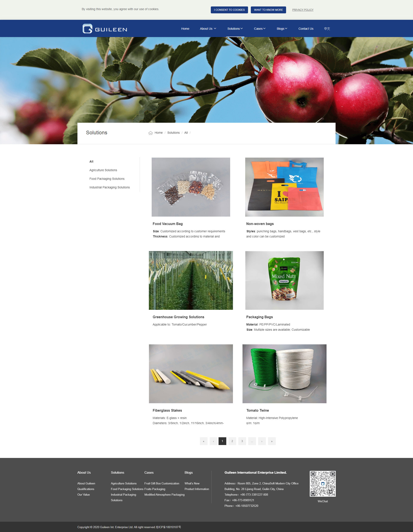Screen dimensions: 413x532
Task: Go to previous page with single-left arrow
Action: pos(213,441)
